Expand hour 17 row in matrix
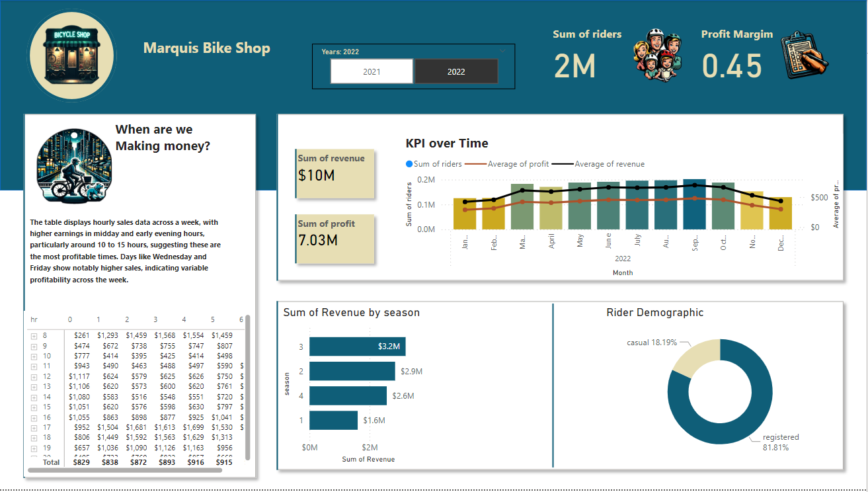 coord(34,428)
